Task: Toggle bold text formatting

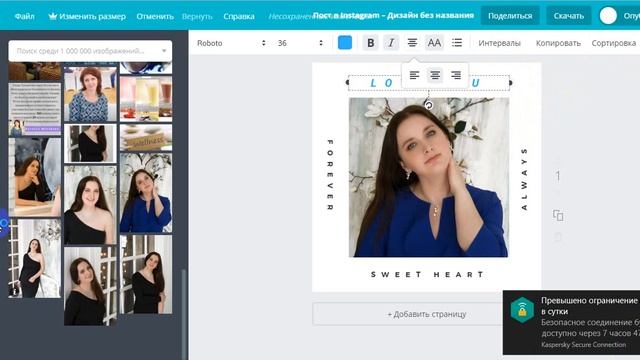Action: 370,43
